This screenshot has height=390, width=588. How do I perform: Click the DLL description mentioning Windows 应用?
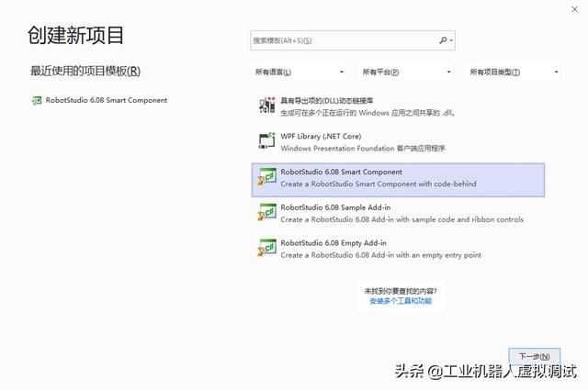click(367, 113)
